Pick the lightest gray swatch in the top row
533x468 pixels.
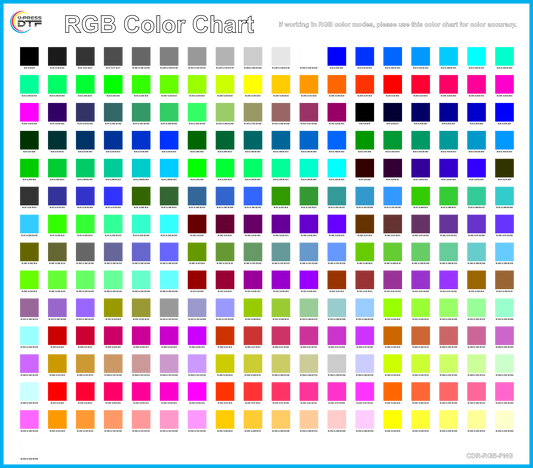(x=281, y=56)
